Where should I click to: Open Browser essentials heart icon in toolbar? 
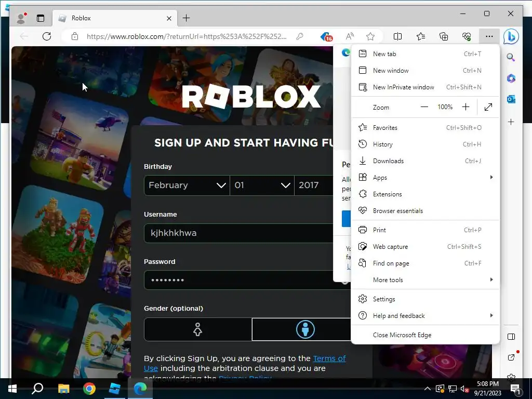467,36
